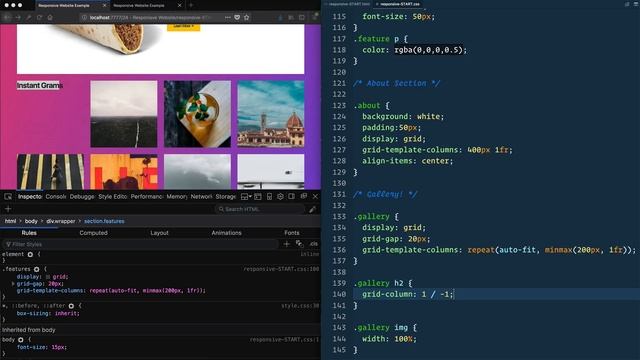Open the page actions ellipsis menu
Screen dimensions: 640x360
(x=228, y=18)
